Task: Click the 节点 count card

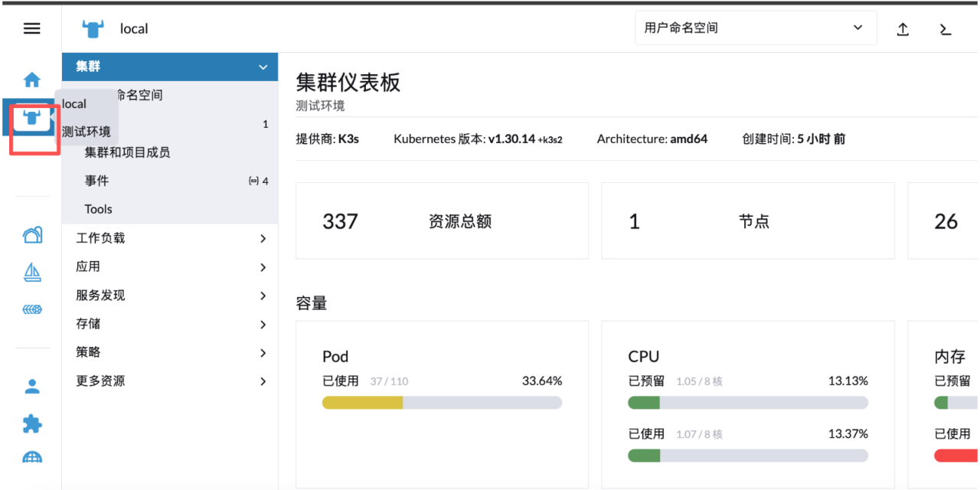Action: click(x=747, y=221)
